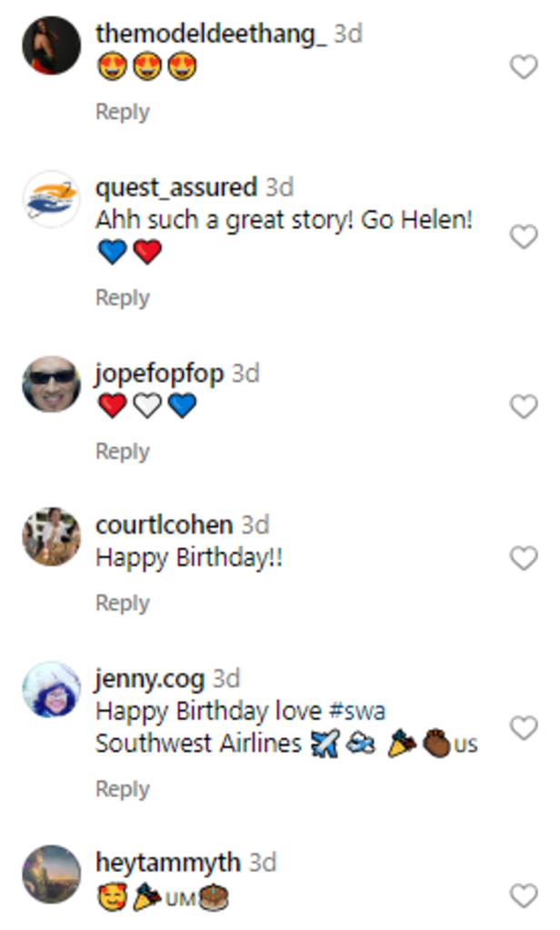
Task: Reply to themodeldeethang_'s comment
Action: [122, 112]
